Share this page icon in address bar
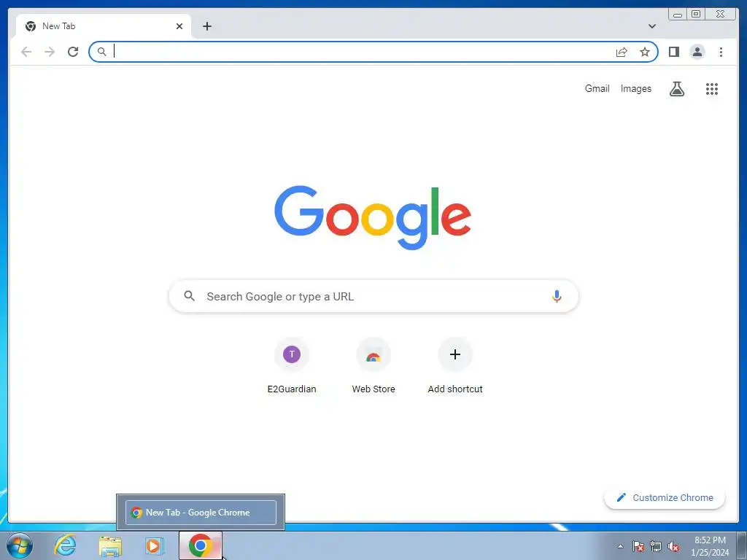The image size is (747, 560). point(622,52)
